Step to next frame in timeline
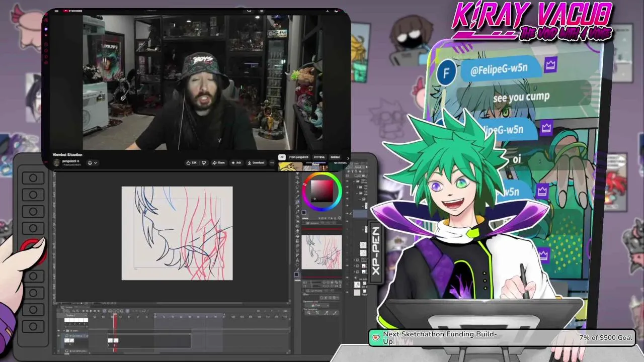The image size is (644, 362). (x=95, y=311)
